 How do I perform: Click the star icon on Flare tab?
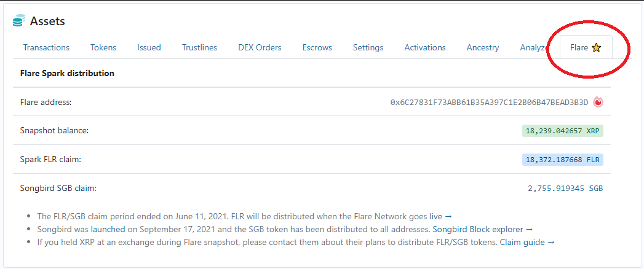pyautogui.click(x=596, y=48)
